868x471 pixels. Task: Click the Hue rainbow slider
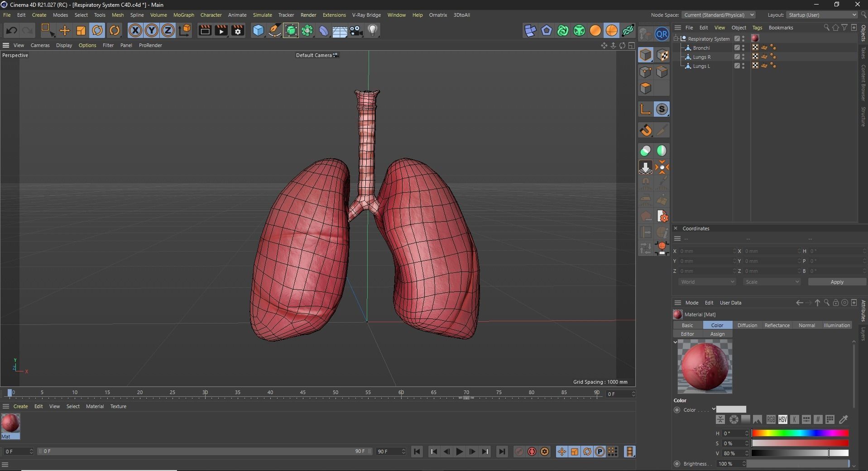800,433
